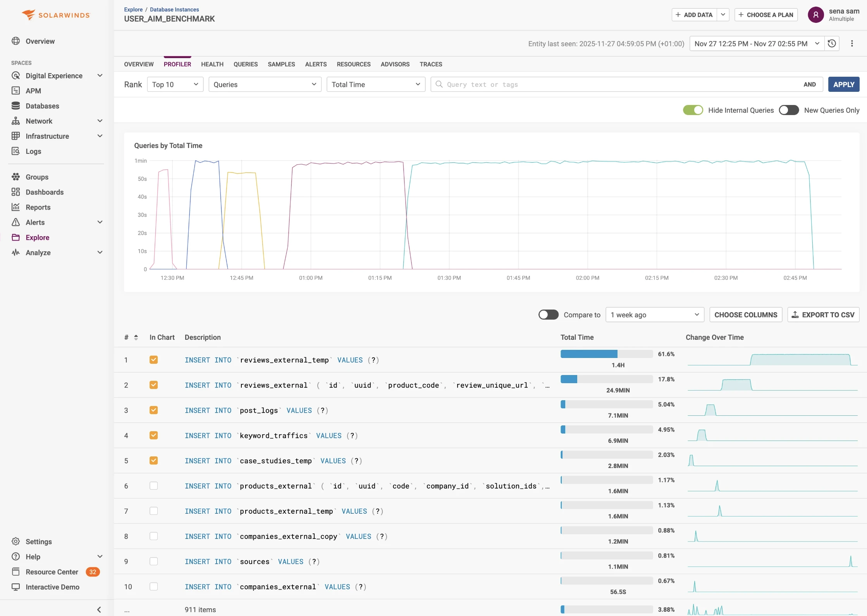Switch to the HEALTH tab

(212, 64)
